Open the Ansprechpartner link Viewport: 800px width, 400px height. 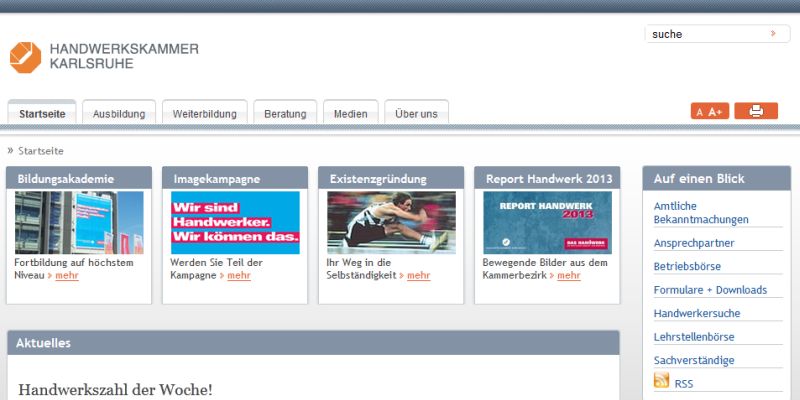click(x=694, y=243)
